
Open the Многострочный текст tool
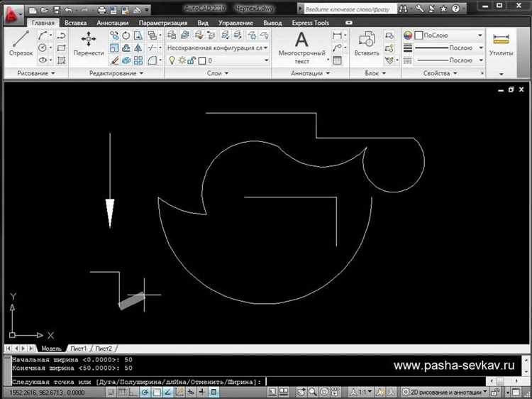(x=301, y=45)
